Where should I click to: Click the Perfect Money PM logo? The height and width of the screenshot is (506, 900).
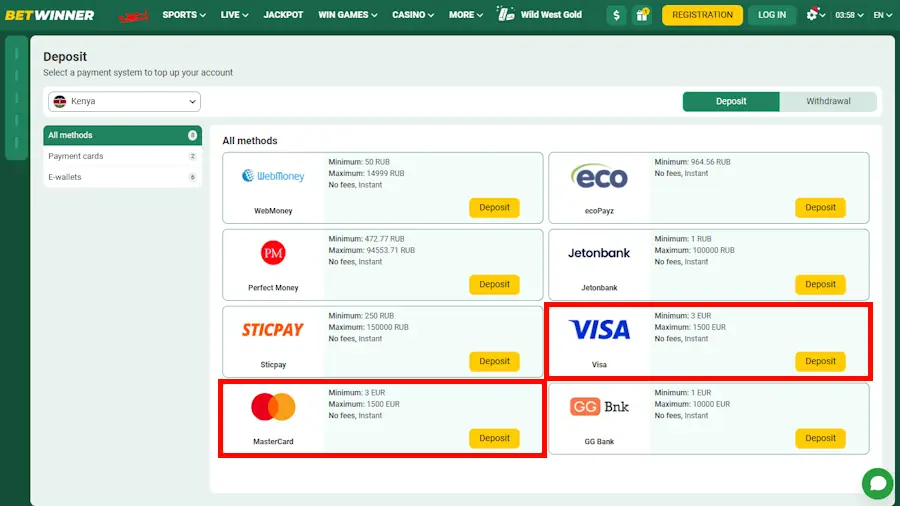(x=273, y=252)
